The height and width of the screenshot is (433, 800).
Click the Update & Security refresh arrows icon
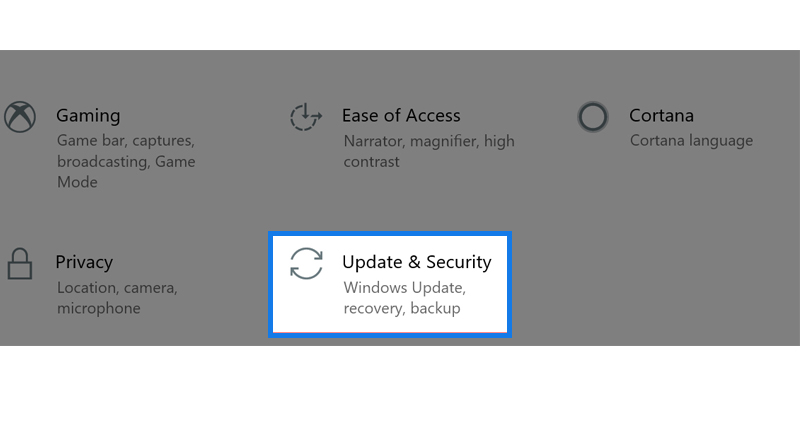coord(306,264)
